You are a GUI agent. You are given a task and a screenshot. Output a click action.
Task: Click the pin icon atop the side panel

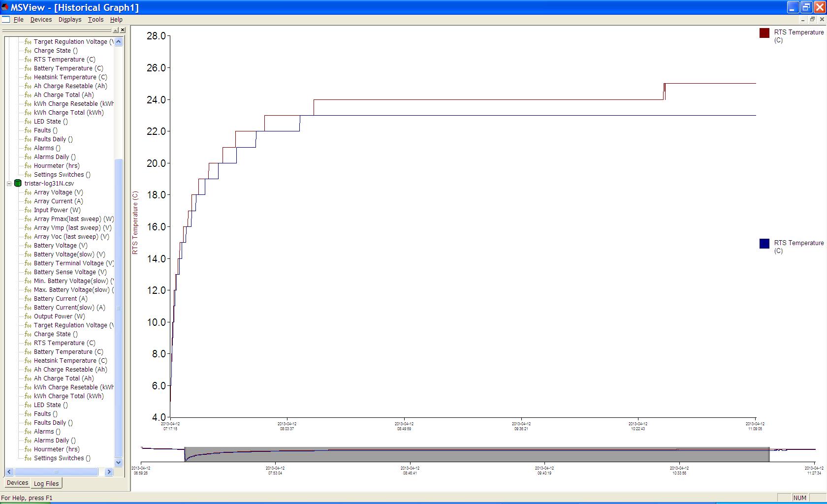116,30
